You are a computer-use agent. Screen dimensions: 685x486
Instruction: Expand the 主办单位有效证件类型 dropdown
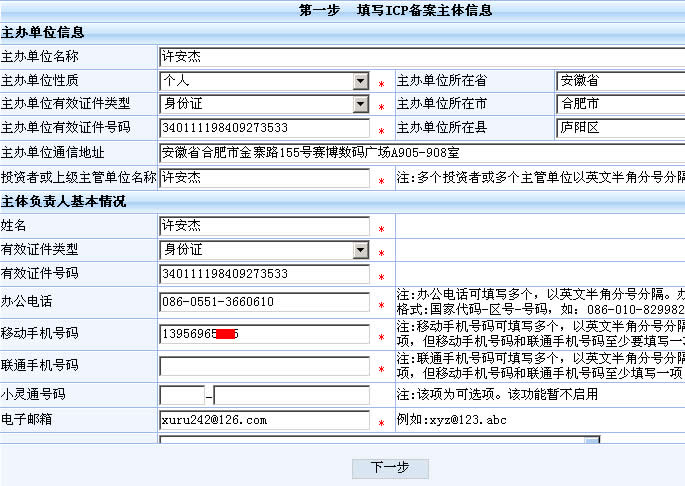pyautogui.click(x=264, y=104)
